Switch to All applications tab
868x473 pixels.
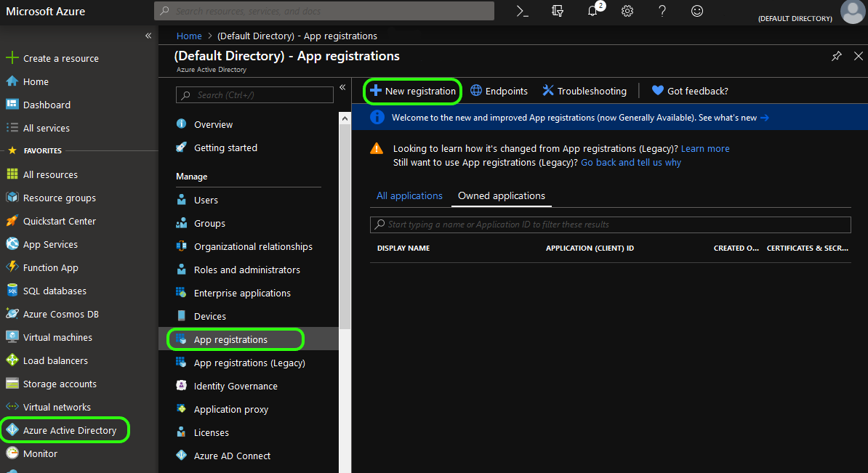click(409, 195)
